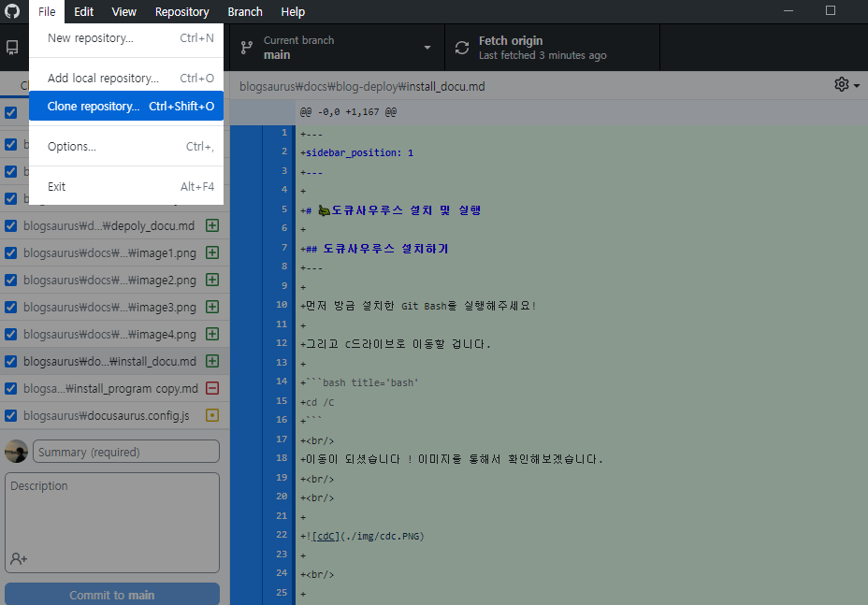868x605 pixels.
Task: Click the added status icon for image1.png
Action: coord(212,253)
